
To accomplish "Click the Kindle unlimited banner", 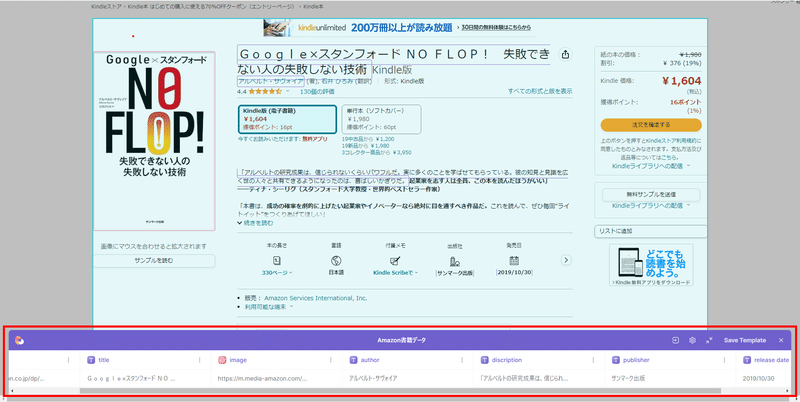I will (x=400, y=28).
